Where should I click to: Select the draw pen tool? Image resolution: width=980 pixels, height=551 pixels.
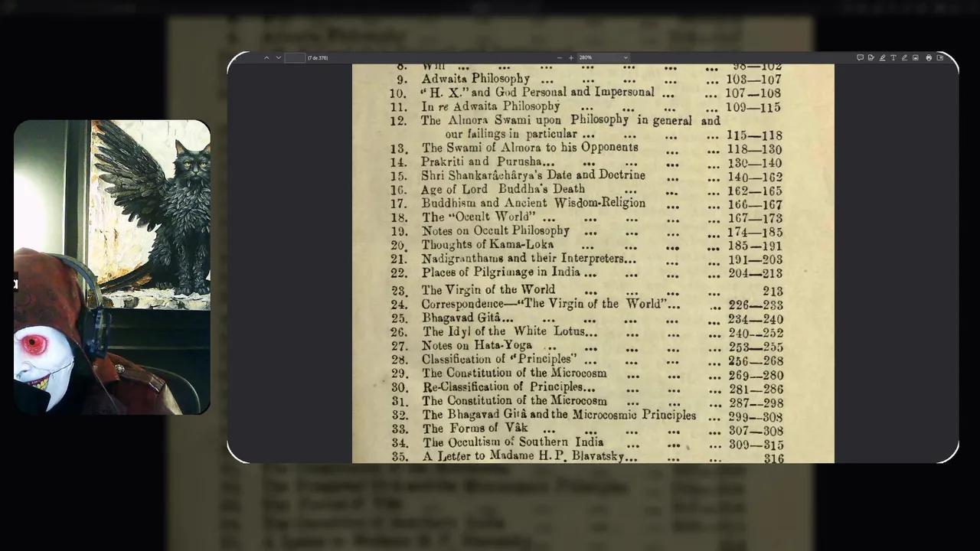[904, 57]
